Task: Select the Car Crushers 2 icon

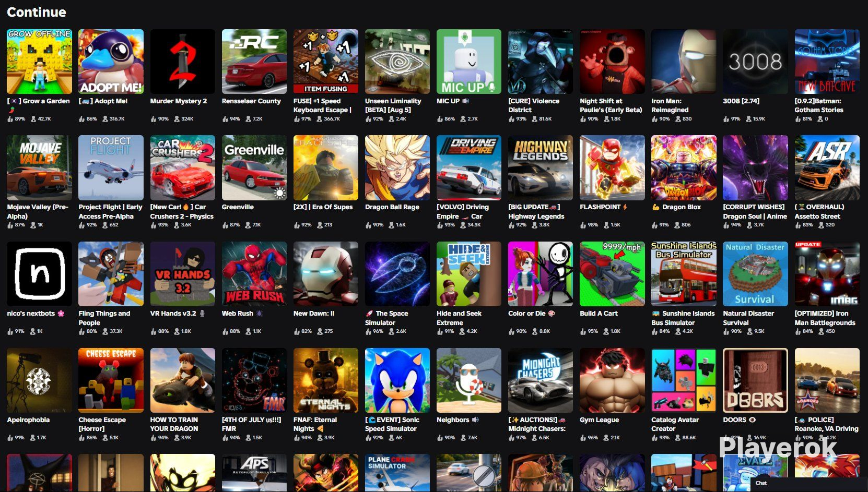Action: pyautogui.click(x=182, y=167)
